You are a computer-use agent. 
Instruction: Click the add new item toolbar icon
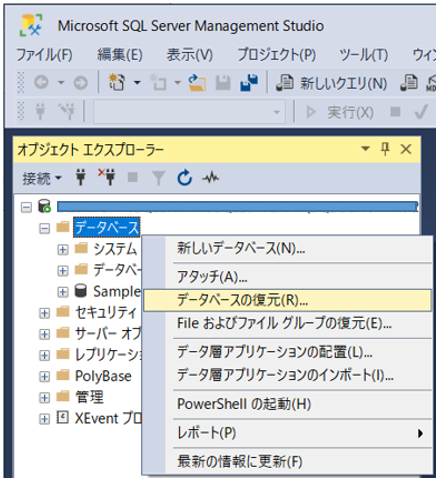tap(158, 83)
